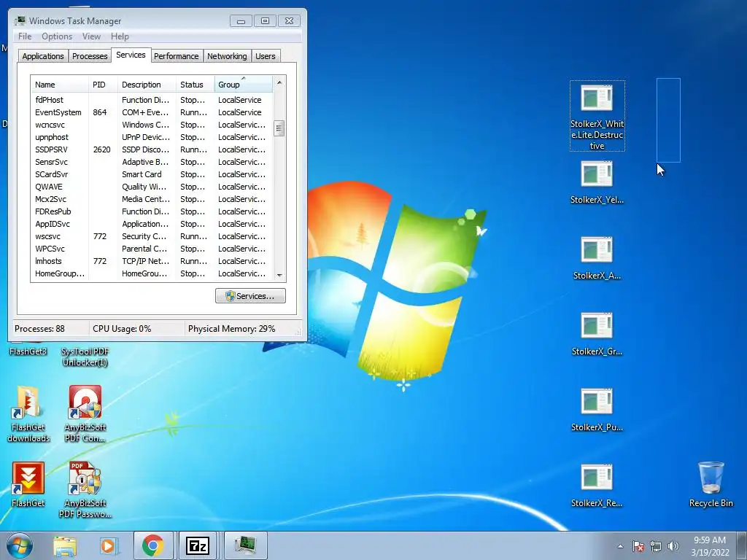This screenshot has width=747, height=560.
Task: Open Windows Explorer from taskbar
Action: coord(65,545)
